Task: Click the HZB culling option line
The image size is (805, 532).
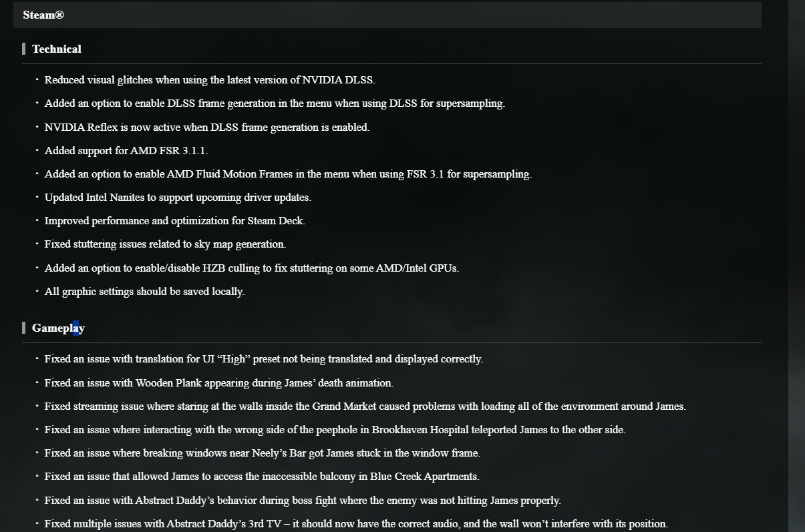Action: click(x=252, y=268)
